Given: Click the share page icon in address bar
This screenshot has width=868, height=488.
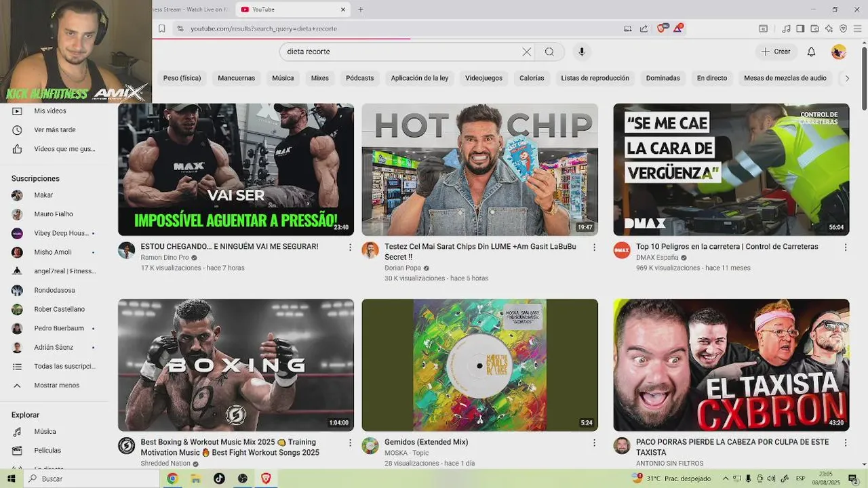Looking at the screenshot, I should click(644, 28).
